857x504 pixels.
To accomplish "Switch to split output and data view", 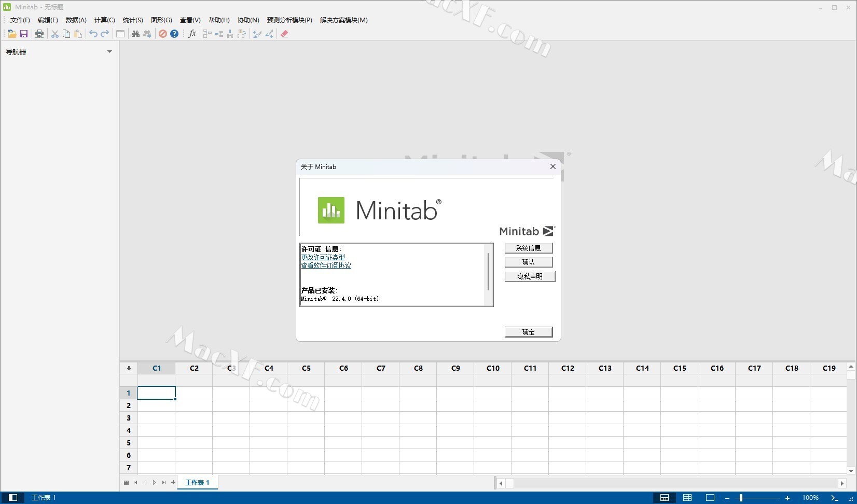I will [x=665, y=497].
